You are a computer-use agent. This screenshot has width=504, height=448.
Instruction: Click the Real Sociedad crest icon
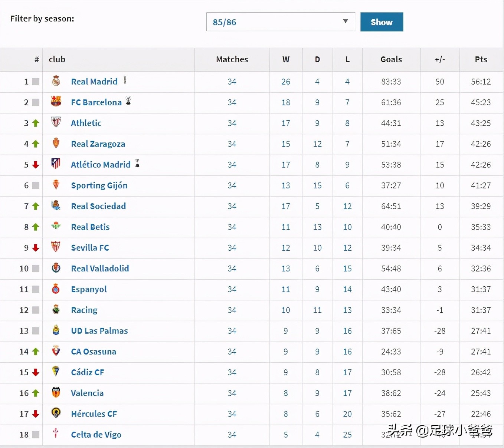[56, 205]
